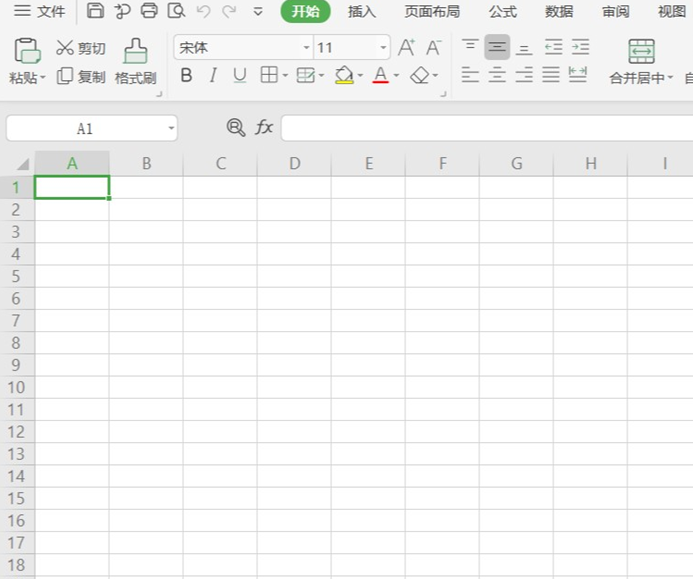Open the 数据 tab
Viewport: 693px width, 579px height.
point(559,11)
